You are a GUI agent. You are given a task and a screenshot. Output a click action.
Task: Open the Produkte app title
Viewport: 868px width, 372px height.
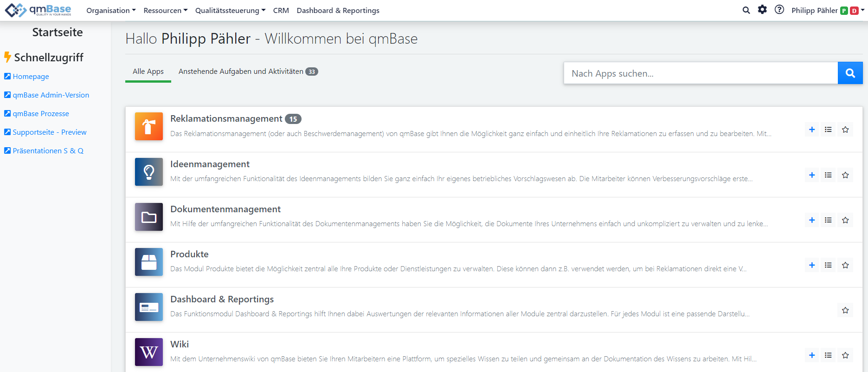[189, 254]
